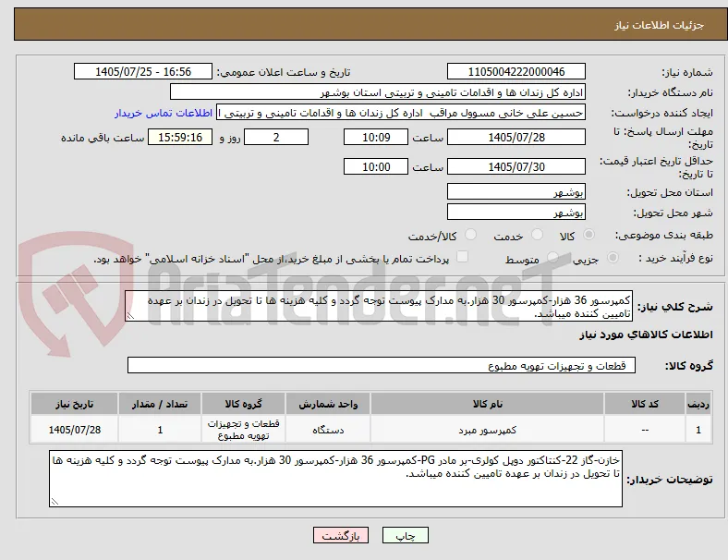The image size is (728, 560).
Task: Select the جزیی purchase type radio
Action: pyautogui.click(x=613, y=257)
